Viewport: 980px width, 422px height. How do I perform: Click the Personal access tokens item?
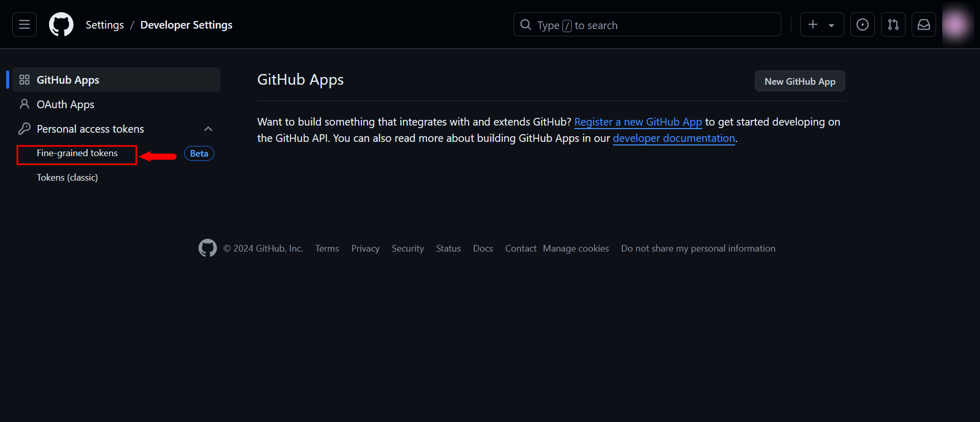pyautogui.click(x=116, y=129)
